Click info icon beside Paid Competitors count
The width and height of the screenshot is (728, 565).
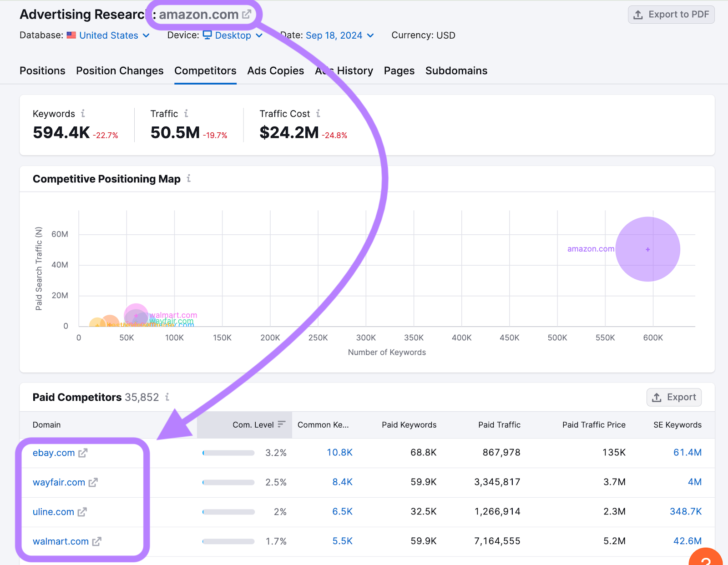coord(167,397)
